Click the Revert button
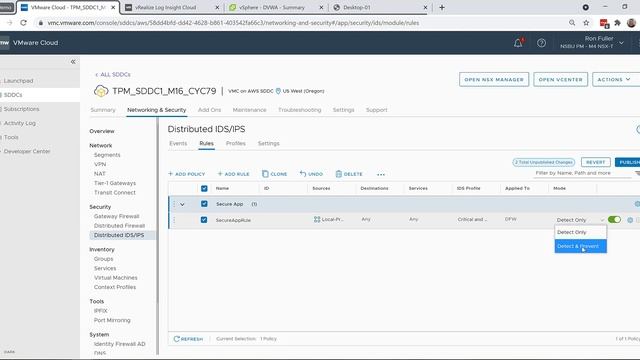 [596, 162]
